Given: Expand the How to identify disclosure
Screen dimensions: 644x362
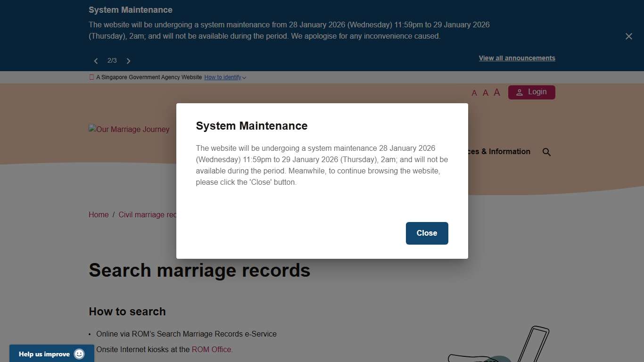Looking at the screenshot, I should (225, 77).
